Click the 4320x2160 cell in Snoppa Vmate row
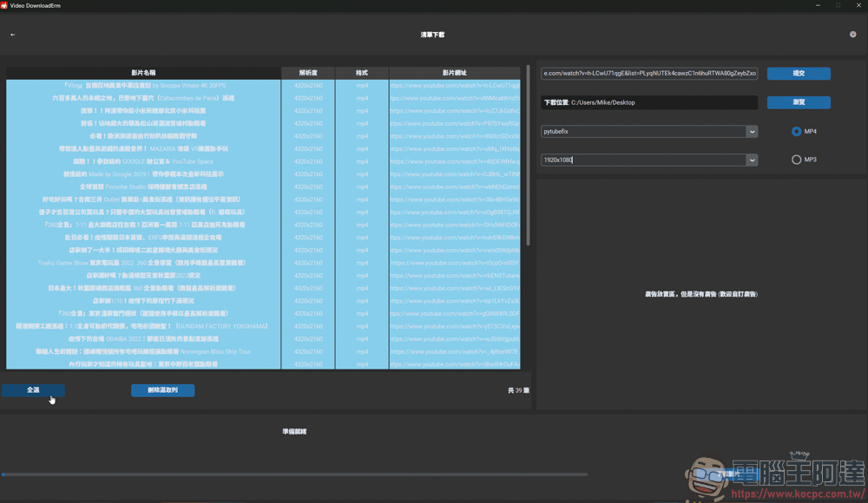This screenshot has width=868, height=503. tap(308, 86)
